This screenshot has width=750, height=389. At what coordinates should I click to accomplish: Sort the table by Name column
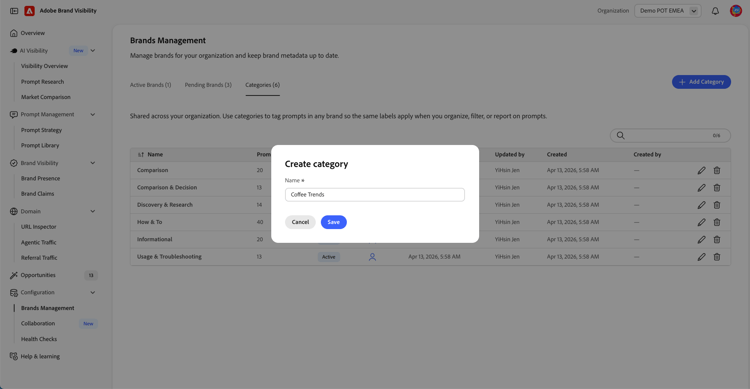point(151,155)
